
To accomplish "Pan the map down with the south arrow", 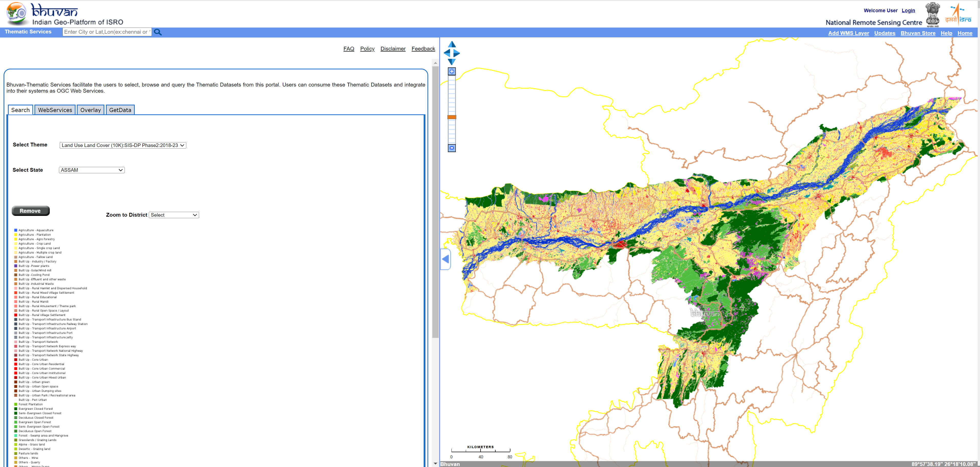I will (451, 62).
